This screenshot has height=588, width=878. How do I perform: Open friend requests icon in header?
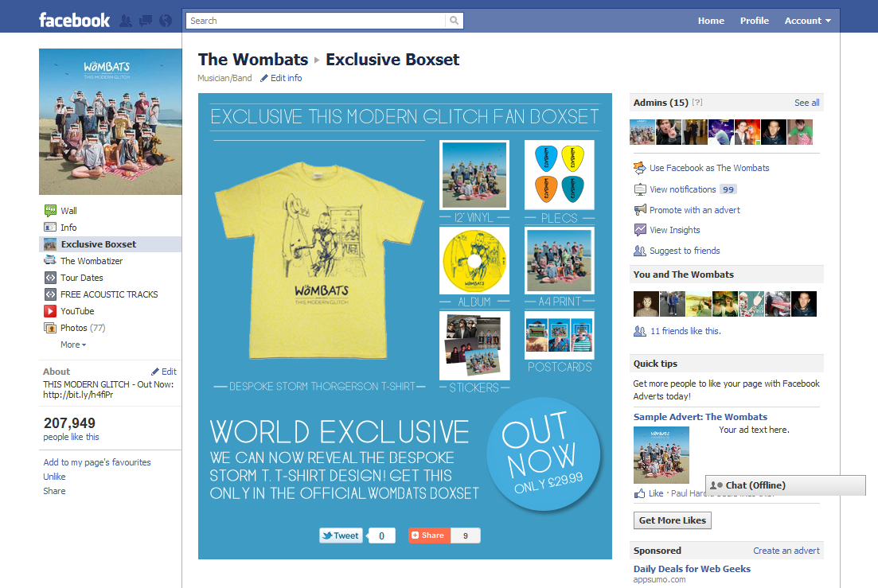126,21
